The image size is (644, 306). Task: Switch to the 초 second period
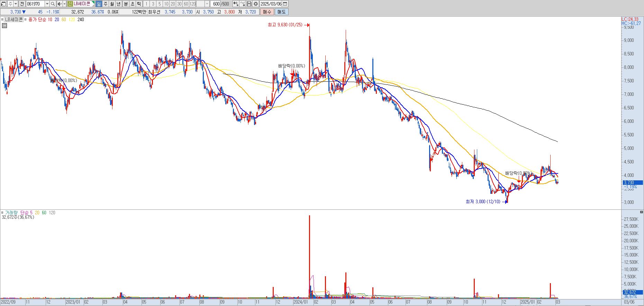tap(133, 4)
